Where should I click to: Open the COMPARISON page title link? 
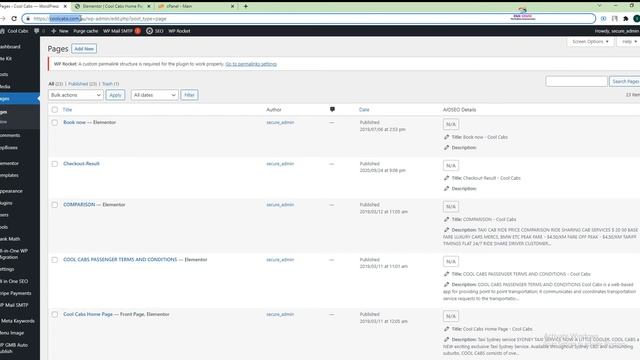pyautogui.click(x=79, y=204)
